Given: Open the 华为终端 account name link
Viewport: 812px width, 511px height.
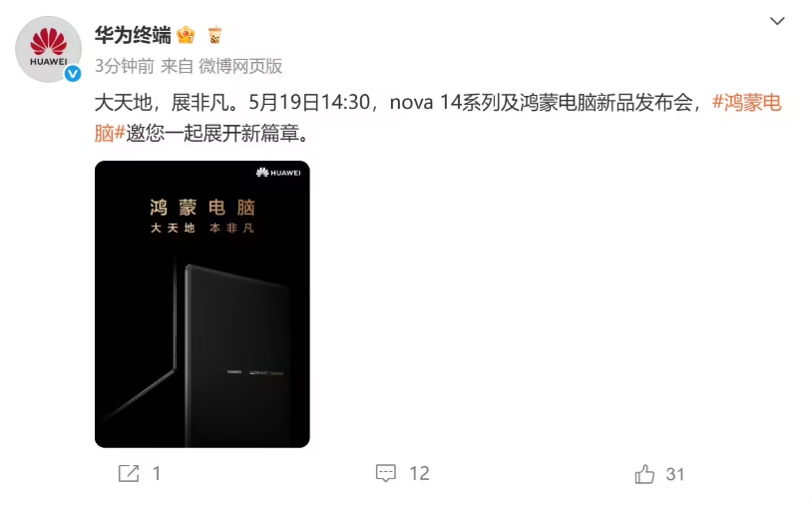Looking at the screenshot, I should 133,35.
